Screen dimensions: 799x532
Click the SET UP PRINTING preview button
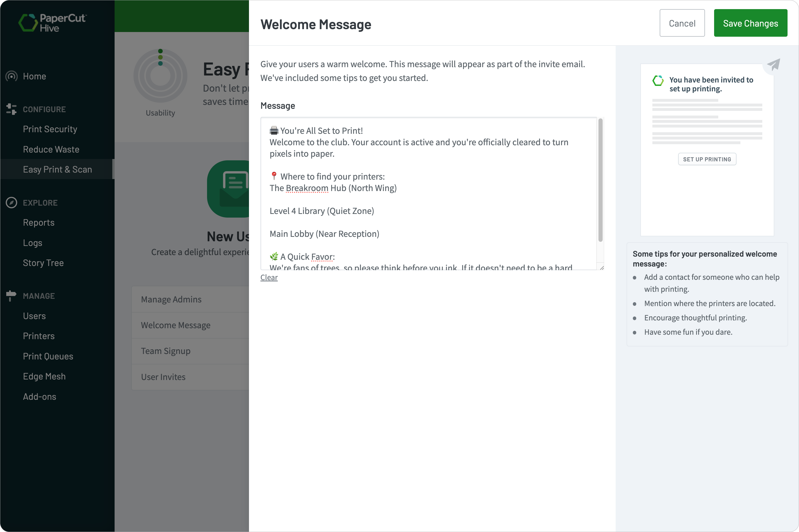click(x=707, y=159)
